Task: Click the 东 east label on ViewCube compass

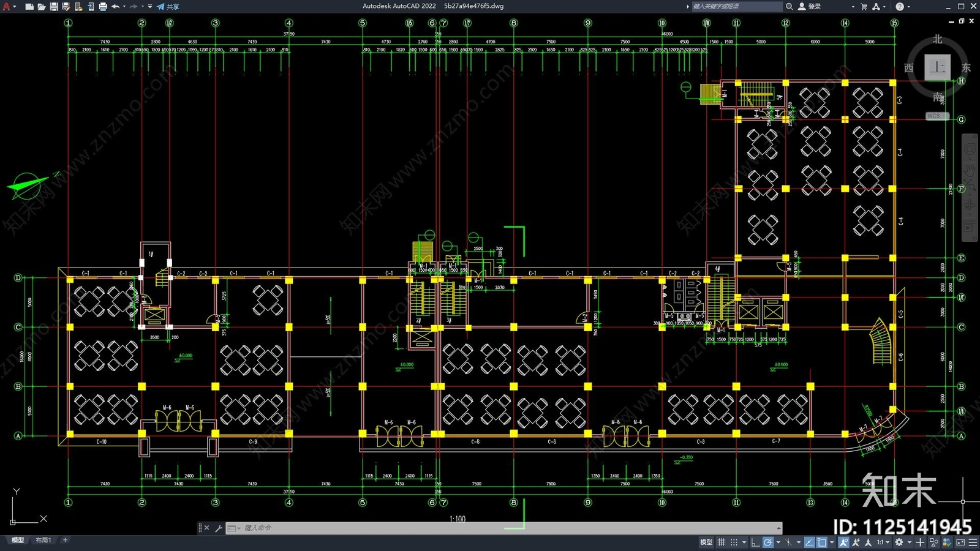Action: (966, 67)
